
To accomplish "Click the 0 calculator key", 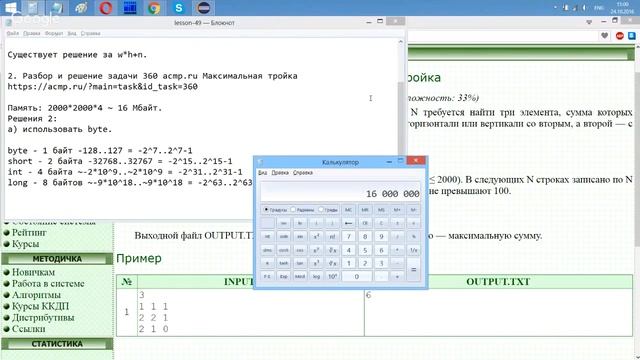I will click(x=356, y=276).
